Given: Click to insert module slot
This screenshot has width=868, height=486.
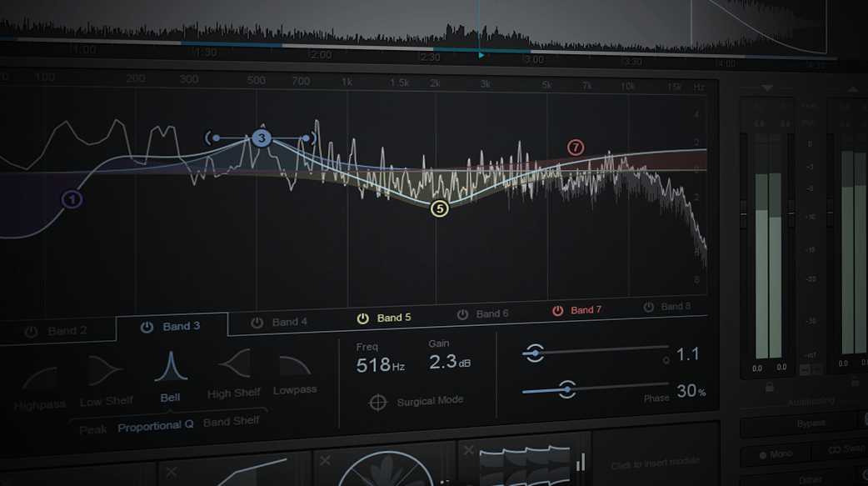Looking at the screenshot, I should tap(656, 463).
